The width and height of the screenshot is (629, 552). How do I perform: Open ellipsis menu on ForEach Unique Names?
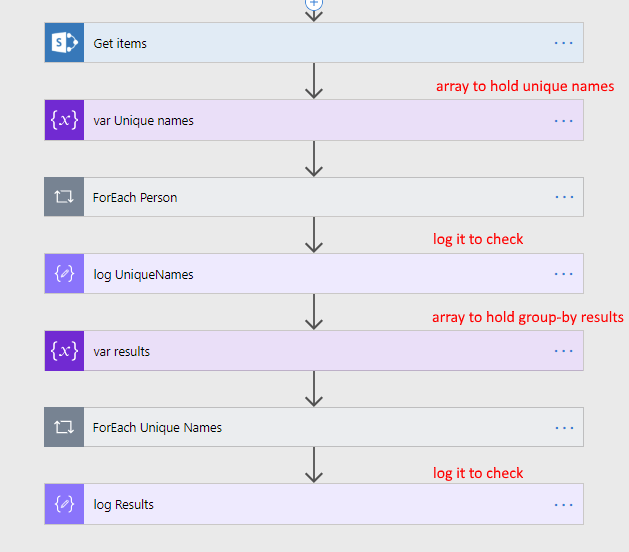[x=564, y=428]
